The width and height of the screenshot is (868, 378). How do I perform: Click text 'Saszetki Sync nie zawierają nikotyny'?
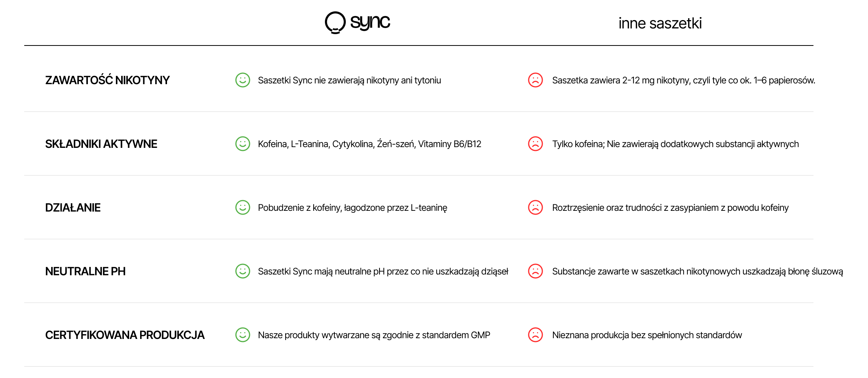pyautogui.click(x=349, y=80)
